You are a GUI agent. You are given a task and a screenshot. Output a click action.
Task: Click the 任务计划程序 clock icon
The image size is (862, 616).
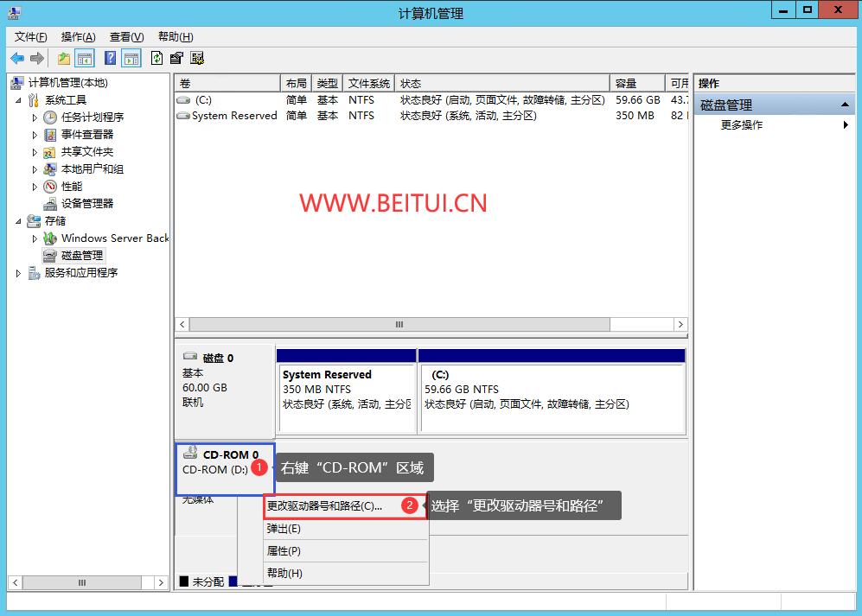[x=50, y=117]
